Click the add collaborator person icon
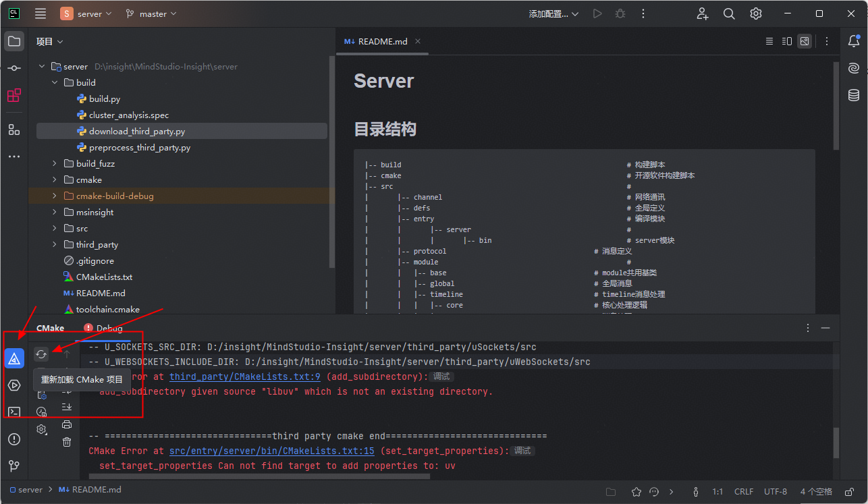The width and height of the screenshot is (868, 504). 703,13
